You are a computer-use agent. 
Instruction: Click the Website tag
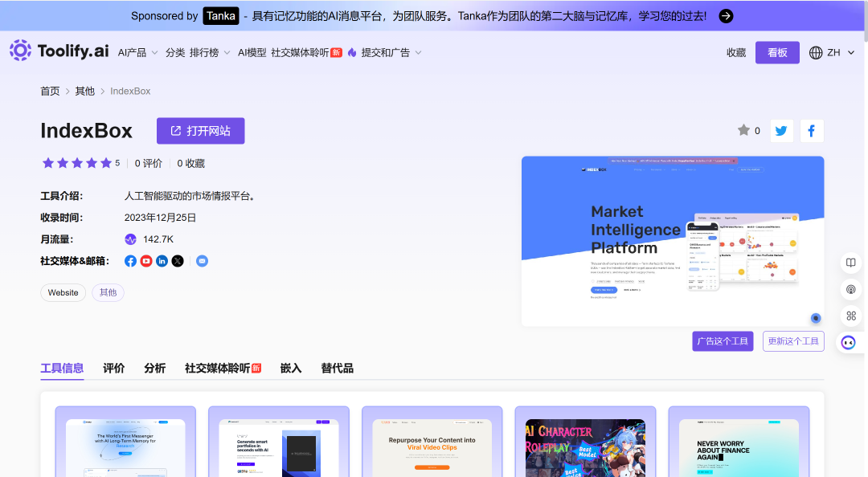click(63, 293)
